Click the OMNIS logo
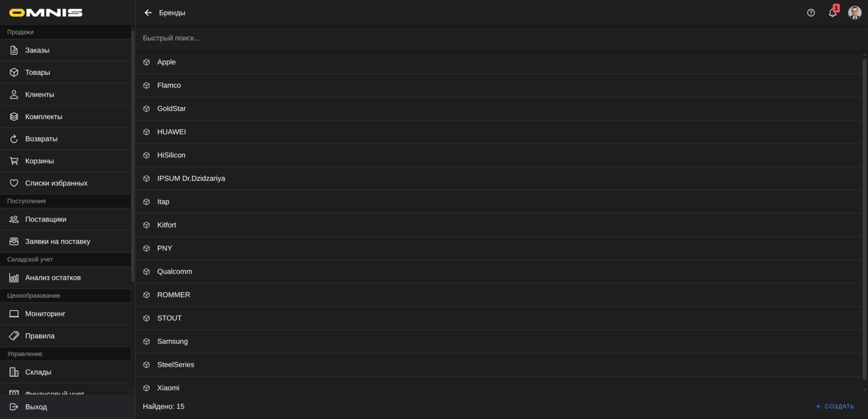The width and height of the screenshot is (868, 419). [46, 13]
